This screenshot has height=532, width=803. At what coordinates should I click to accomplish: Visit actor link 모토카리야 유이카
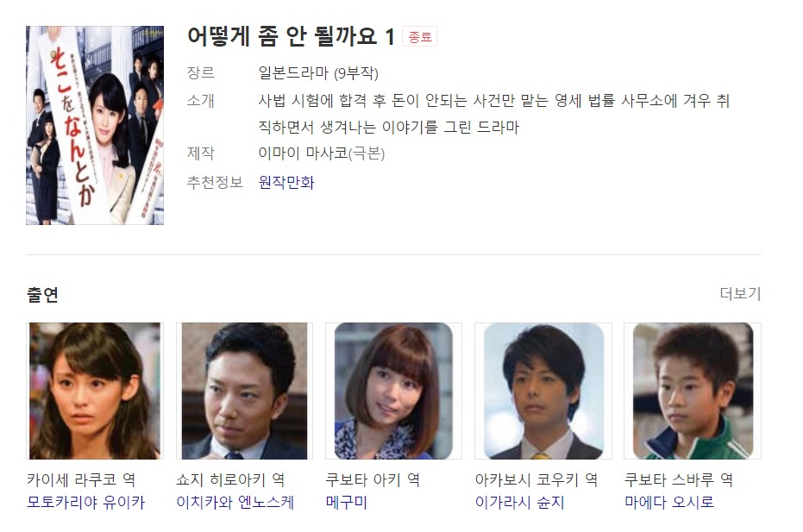86,503
